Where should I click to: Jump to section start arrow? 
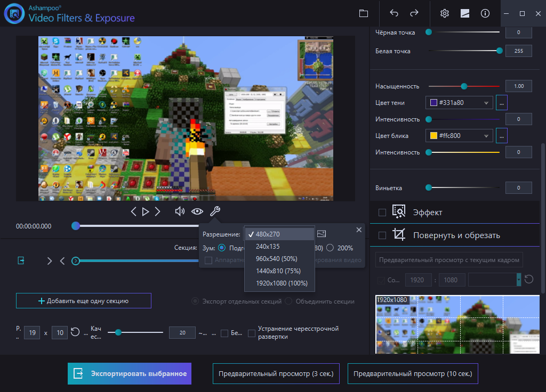[62, 261]
